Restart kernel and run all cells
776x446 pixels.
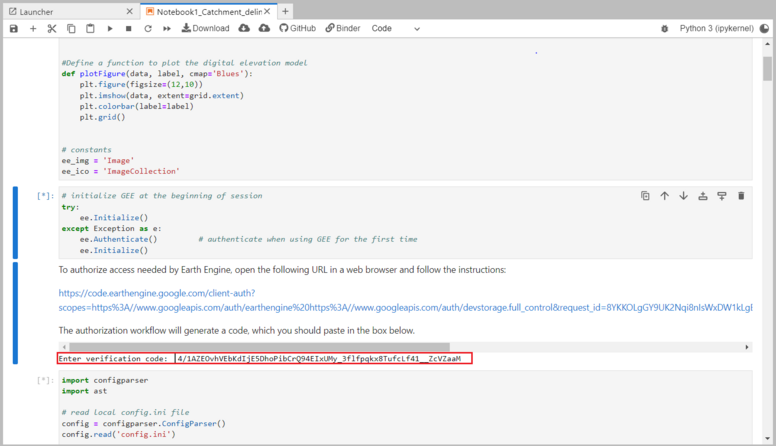click(167, 29)
